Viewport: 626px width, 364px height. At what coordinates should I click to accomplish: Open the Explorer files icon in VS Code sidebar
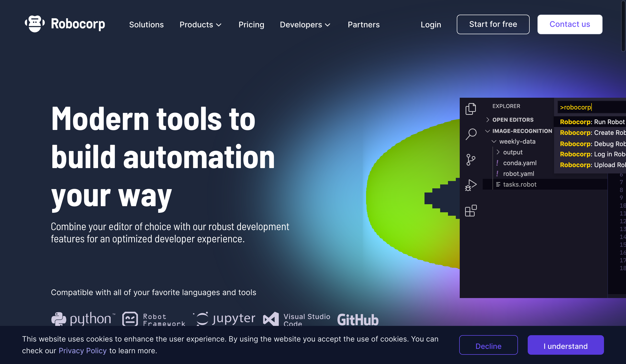click(x=470, y=109)
